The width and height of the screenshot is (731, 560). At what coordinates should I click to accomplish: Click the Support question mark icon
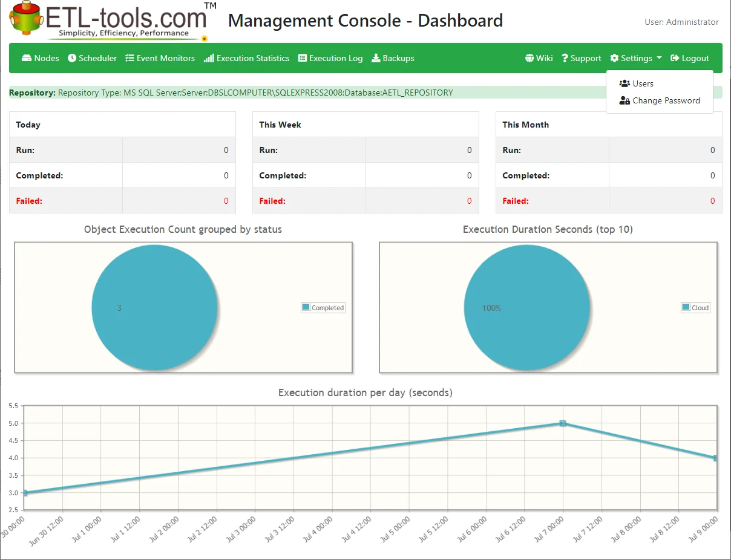pos(565,58)
